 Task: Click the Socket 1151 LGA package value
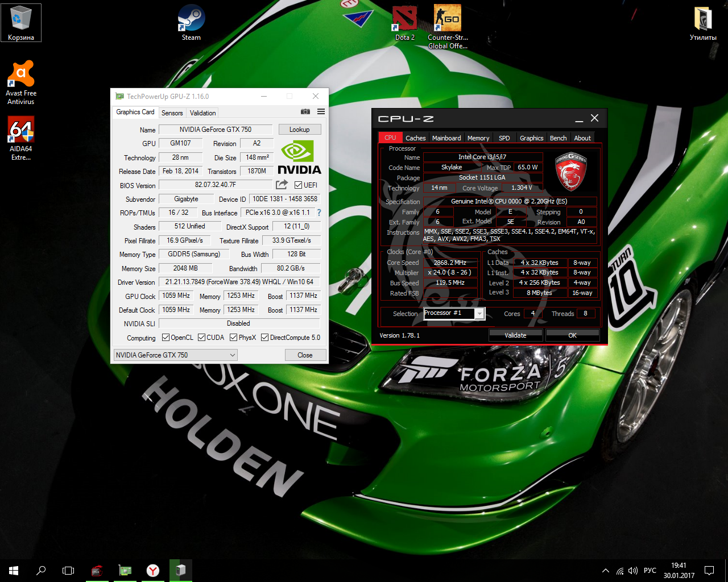[x=482, y=177]
